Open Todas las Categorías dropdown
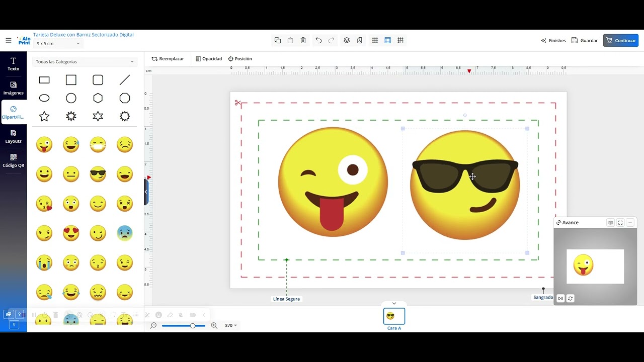The image size is (644, 362). click(x=85, y=62)
